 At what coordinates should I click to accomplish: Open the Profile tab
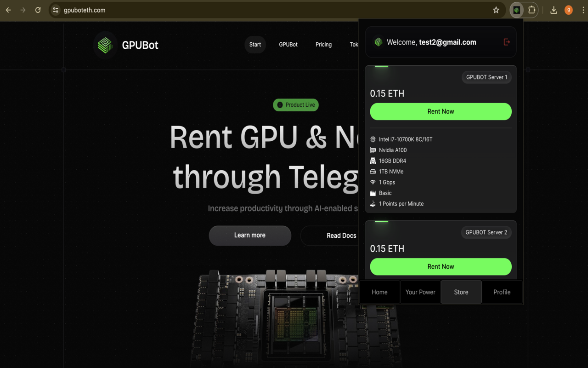(502, 292)
